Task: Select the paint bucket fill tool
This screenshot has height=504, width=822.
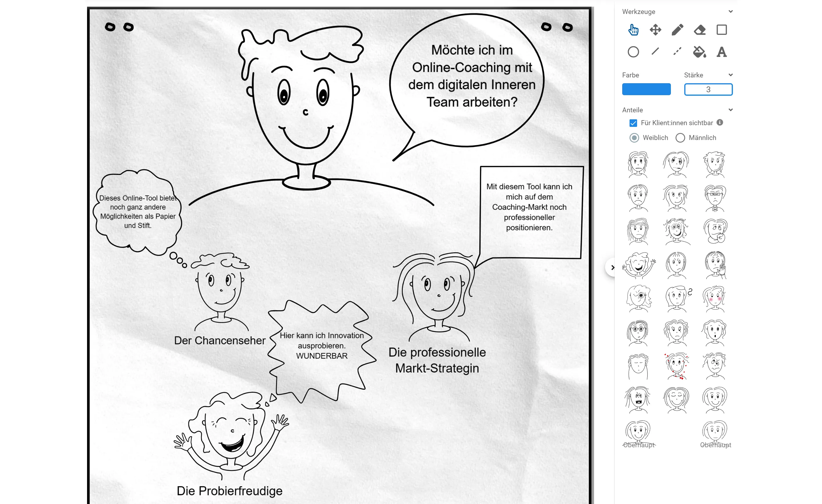Action: point(700,52)
